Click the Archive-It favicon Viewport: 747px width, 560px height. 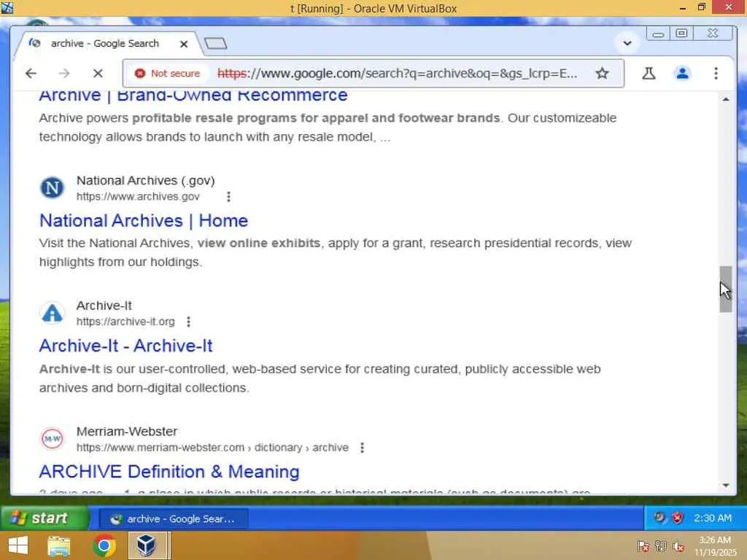coord(52,313)
